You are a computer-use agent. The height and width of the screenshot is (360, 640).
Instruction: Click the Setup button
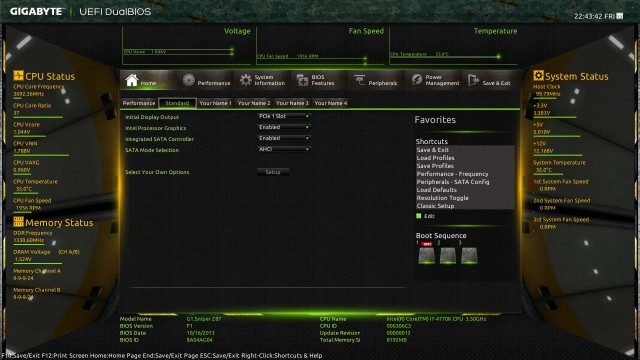click(x=273, y=172)
